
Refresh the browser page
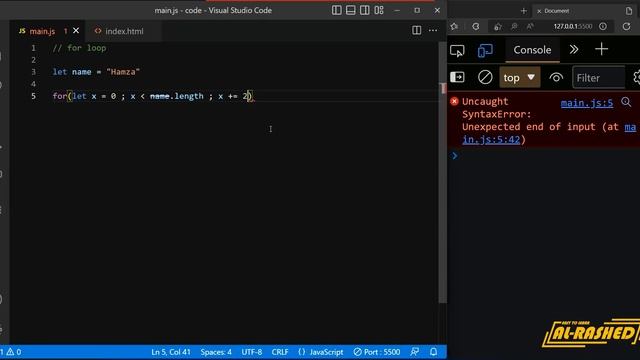click(x=626, y=27)
